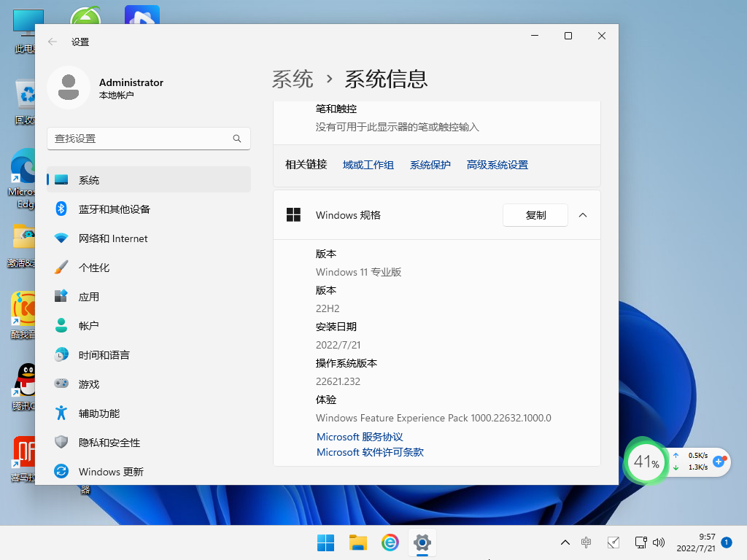The height and width of the screenshot is (560, 747).
Task: Open the Microsoft 服务协议 link
Action: [x=360, y=435]
